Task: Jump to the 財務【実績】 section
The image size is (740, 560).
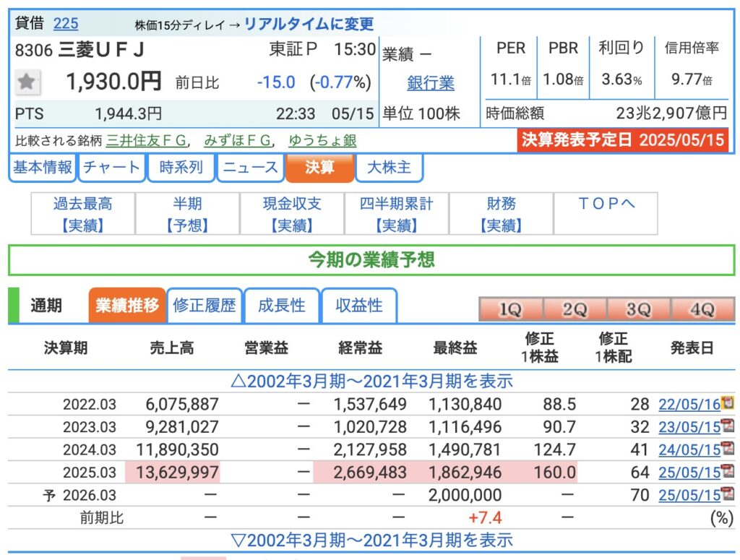Action: tap(501, 214)
